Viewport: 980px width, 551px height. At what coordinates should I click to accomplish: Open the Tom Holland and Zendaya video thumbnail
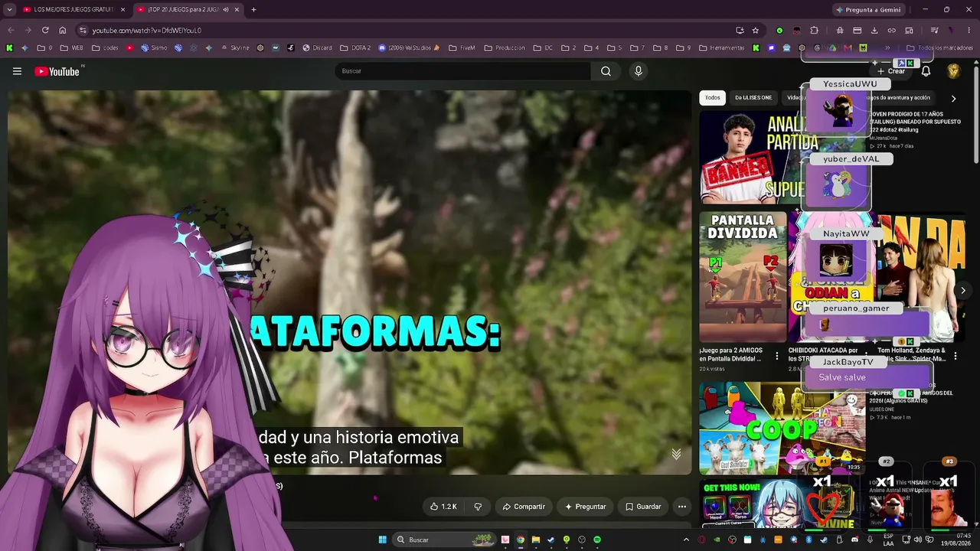tap(921, 277)
